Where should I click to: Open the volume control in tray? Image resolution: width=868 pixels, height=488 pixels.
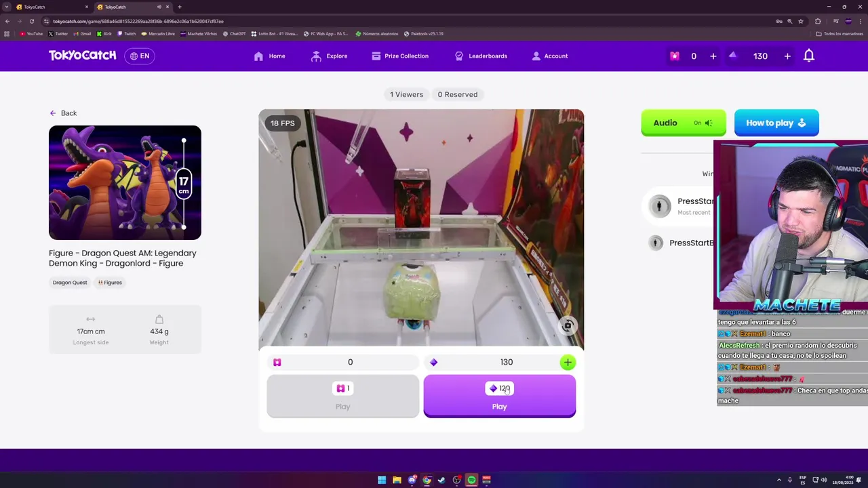pyautogui.click(x=823, y=480)
